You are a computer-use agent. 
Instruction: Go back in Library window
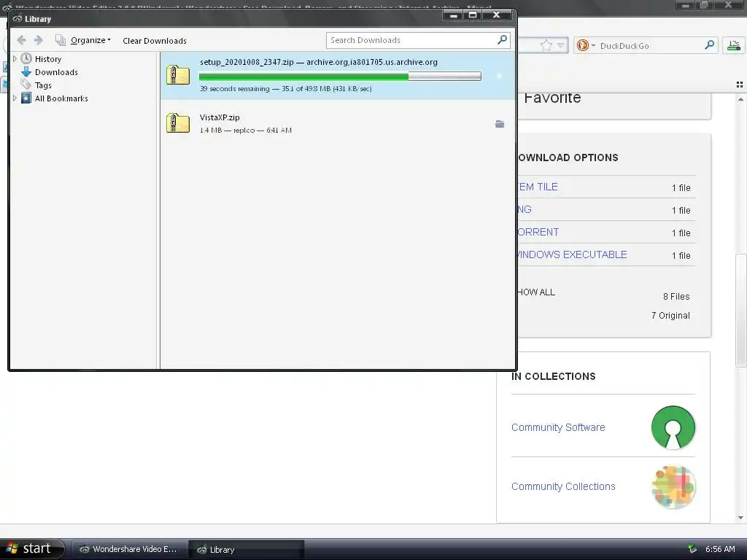(21, 41)
